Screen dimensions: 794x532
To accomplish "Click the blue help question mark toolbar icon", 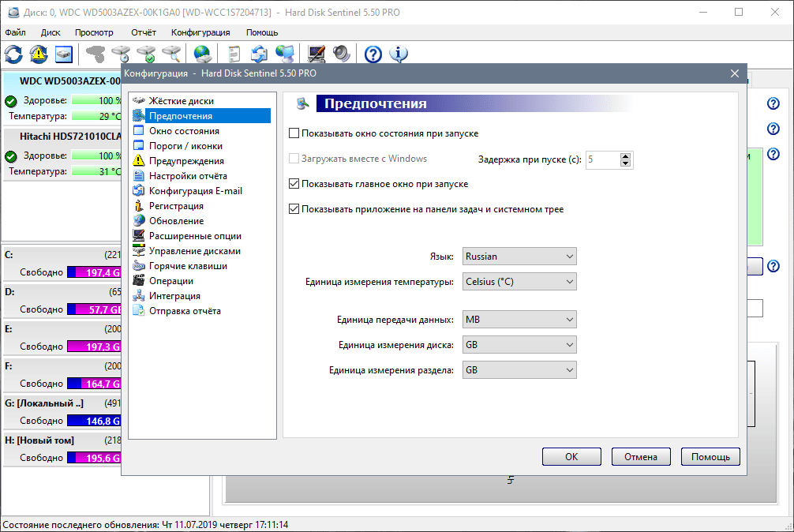I will point(373,54).
